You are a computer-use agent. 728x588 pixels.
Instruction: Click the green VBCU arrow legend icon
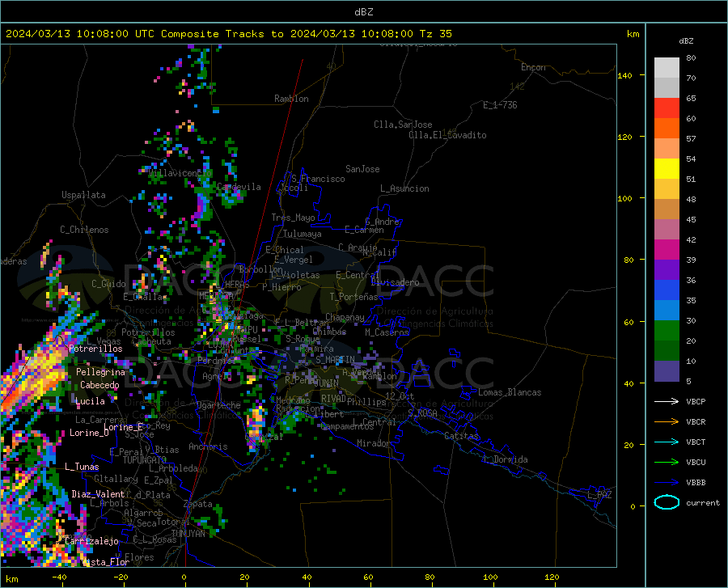pos(667,462)
